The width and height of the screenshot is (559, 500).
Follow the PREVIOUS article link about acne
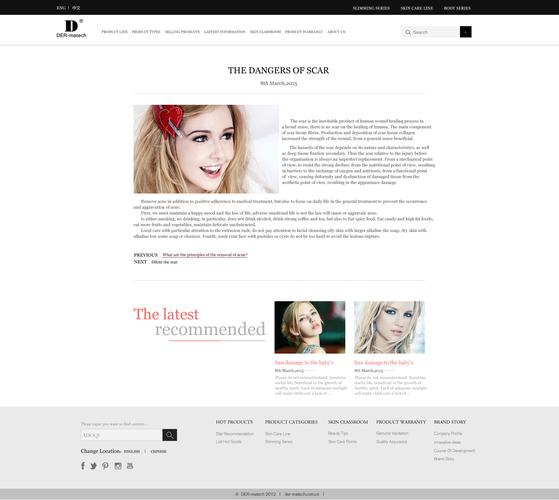click(x=205, y=255)
